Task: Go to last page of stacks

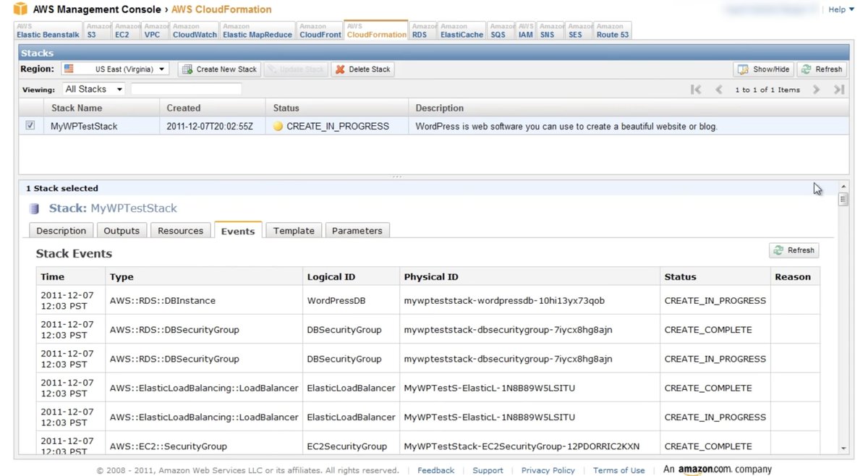Action: click(839, 90)
